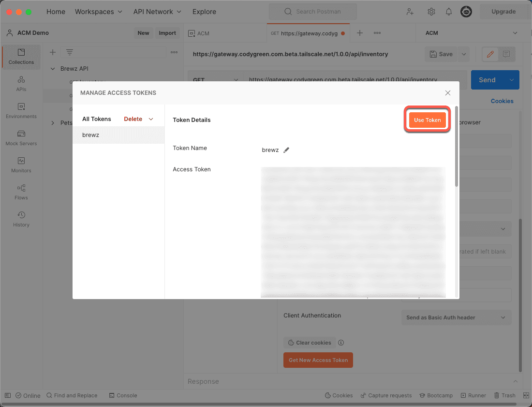Screen dimensions: 532x407
Task: Open the Environments panel
Action: point(21,111)
